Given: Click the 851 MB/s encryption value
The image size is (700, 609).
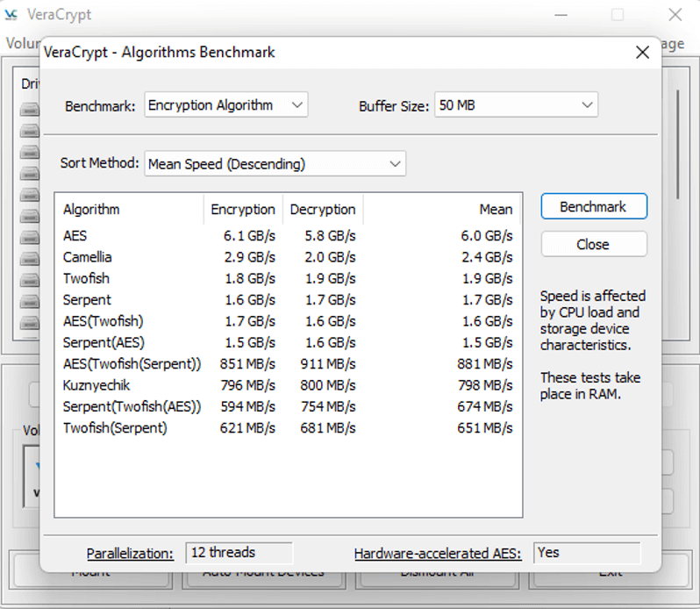Looking at the screenshot, I should pos(247,364).
